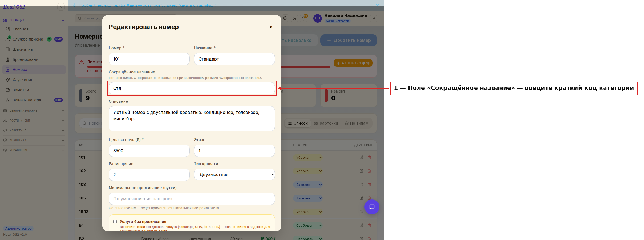Open the Тип кровати dropdown

coord(234,175)
